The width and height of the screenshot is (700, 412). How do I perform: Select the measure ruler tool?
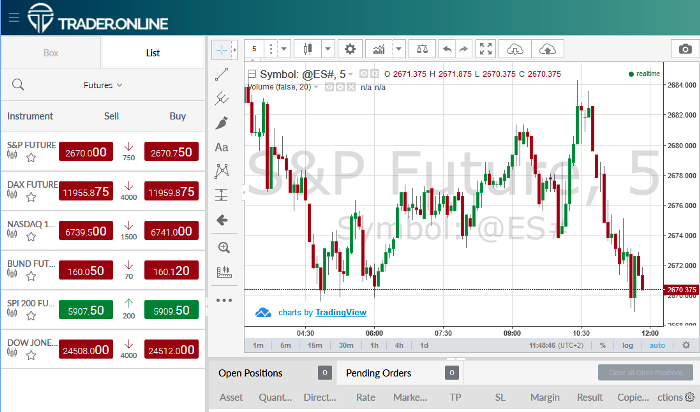[x=224, y=272]
